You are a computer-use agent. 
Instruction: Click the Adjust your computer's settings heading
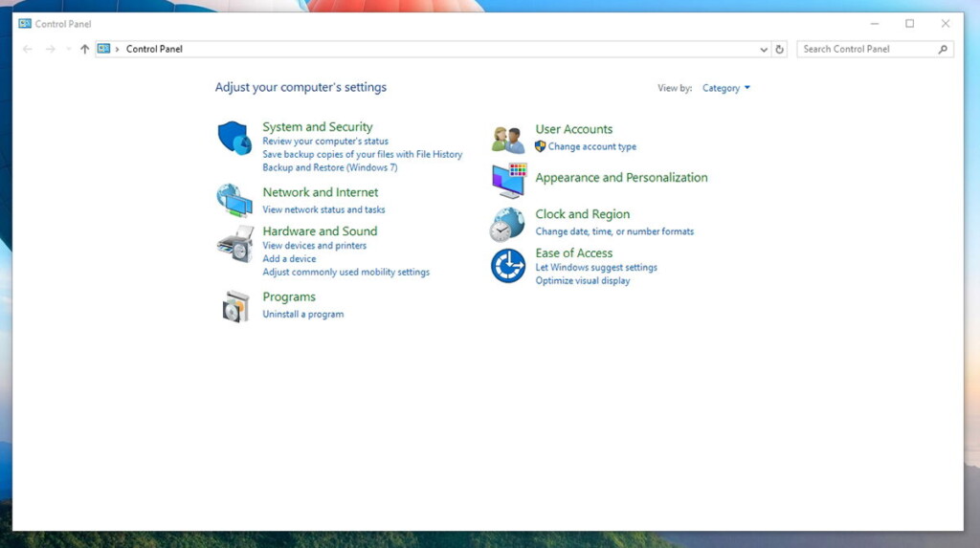[301, 87]
